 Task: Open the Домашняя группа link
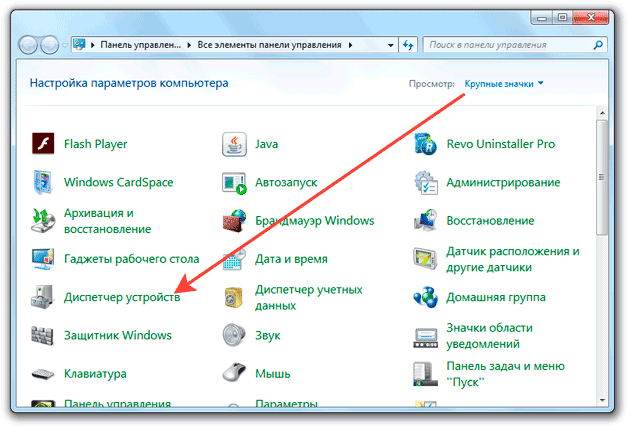click(x=496, y=297)
